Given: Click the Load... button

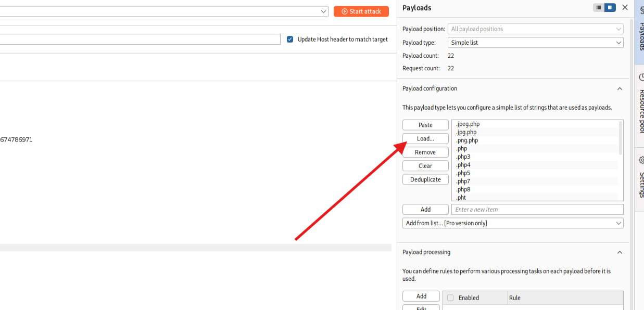Looking at the screenshot, I should pyautogui.click(x=425, y=139).
